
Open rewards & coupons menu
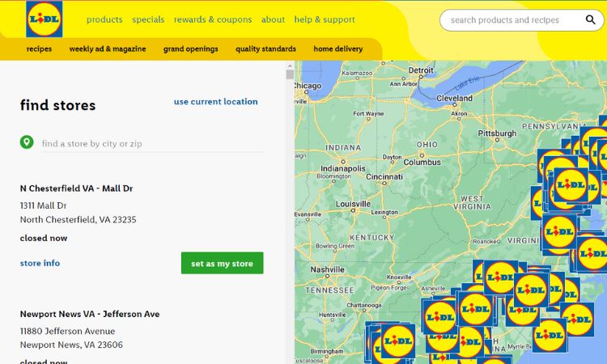point(213,19)
